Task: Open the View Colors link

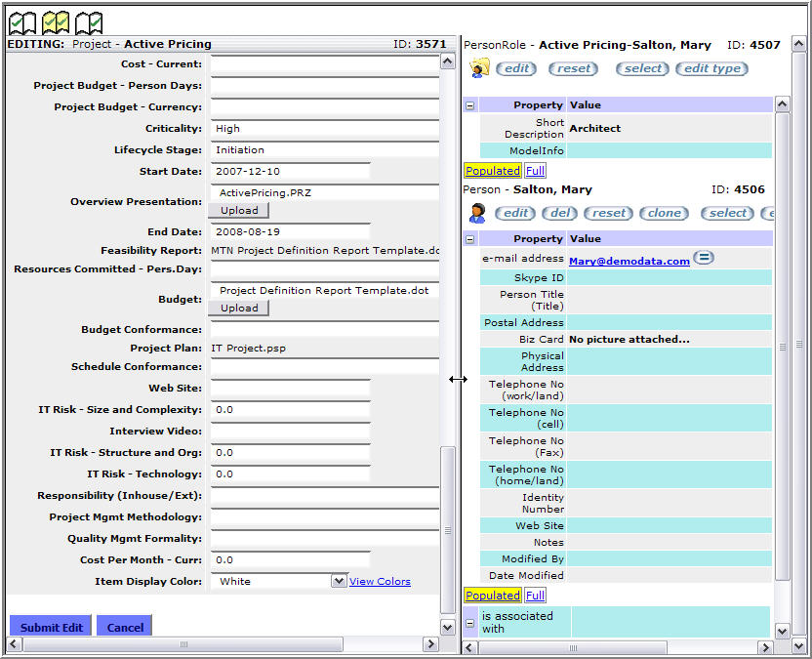Action: 380,582
